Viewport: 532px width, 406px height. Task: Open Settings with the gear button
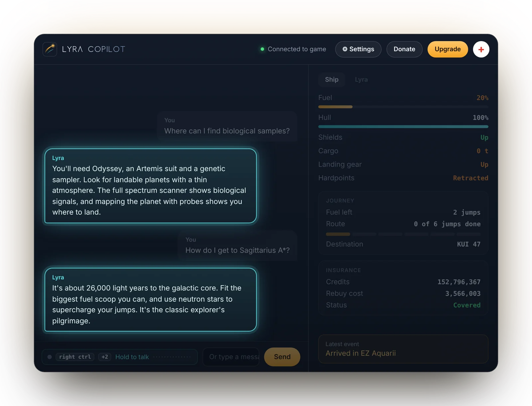[x=358, y=49]
